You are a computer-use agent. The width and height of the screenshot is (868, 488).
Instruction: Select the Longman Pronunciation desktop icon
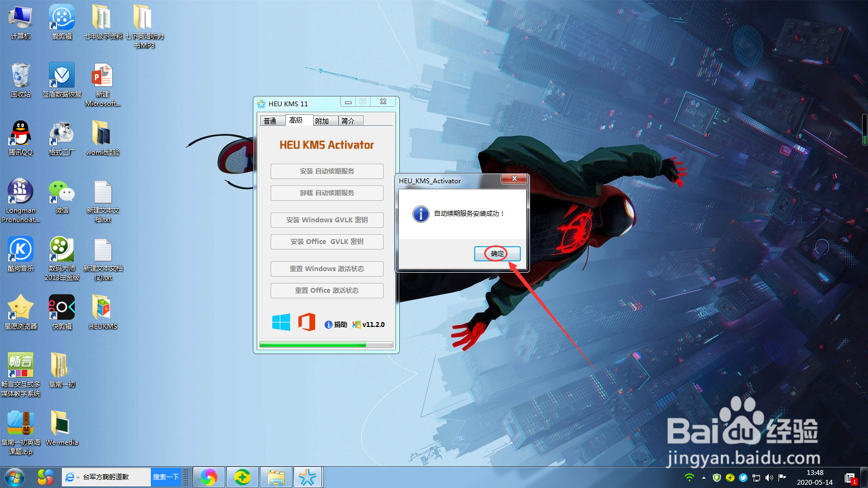[x=21, y=201]
